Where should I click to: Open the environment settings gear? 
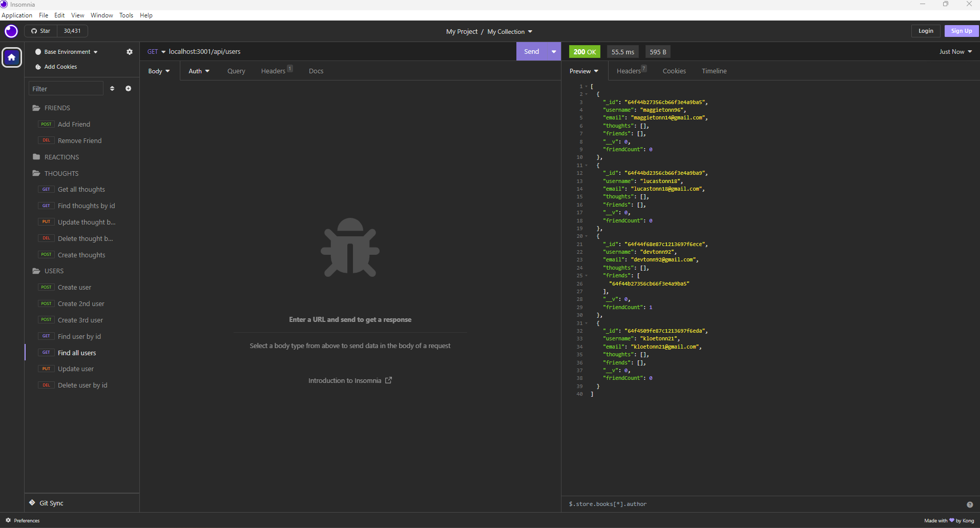click(x=129, y=51)
